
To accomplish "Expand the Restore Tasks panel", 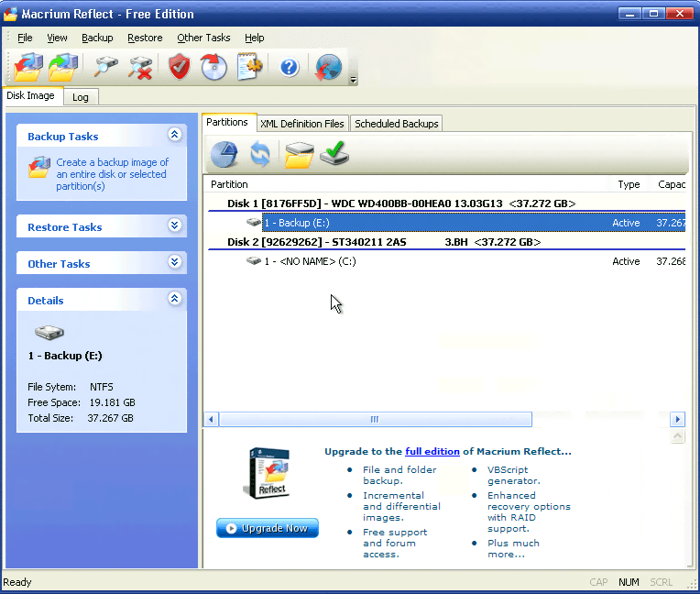I will (x=175, y=225).
